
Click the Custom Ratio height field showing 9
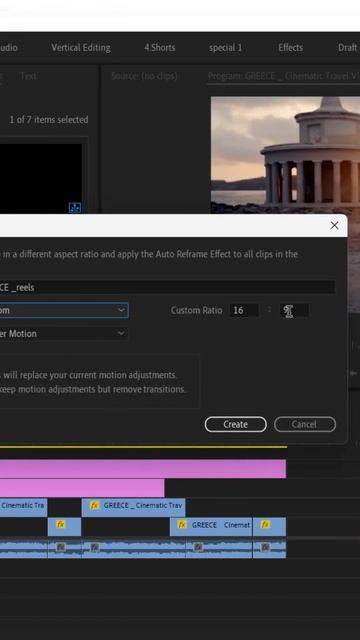(294, 310)
